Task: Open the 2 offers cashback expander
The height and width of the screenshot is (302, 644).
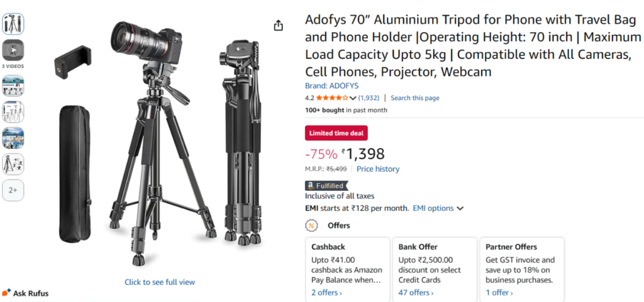Action: click(326, 293)
